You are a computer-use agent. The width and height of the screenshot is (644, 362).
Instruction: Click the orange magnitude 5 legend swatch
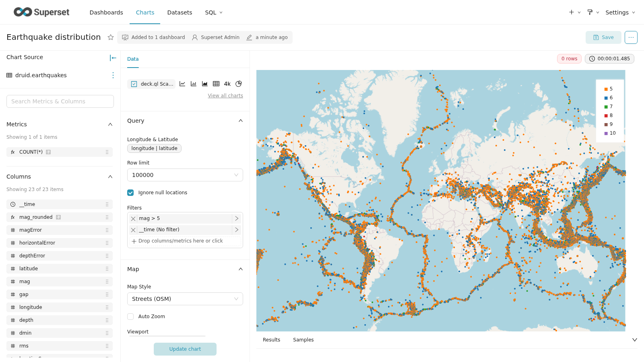tap(606, 89)
